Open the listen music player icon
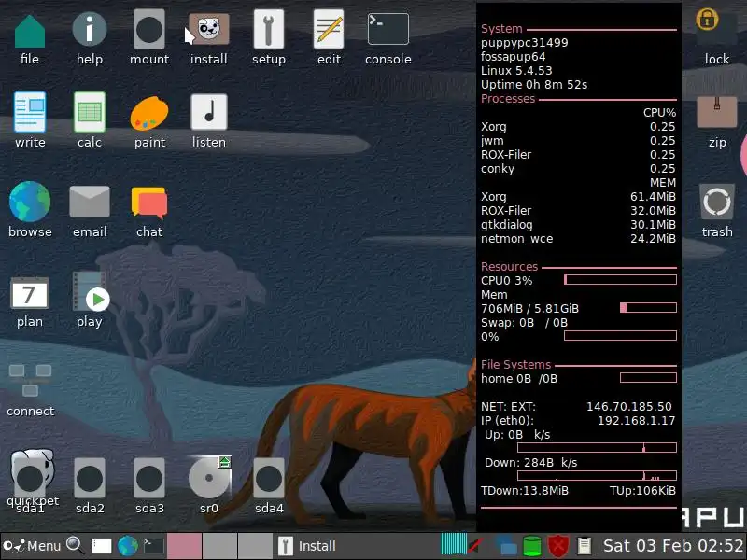747x560 pixels. pyautogui.click(x=208, y=112)
